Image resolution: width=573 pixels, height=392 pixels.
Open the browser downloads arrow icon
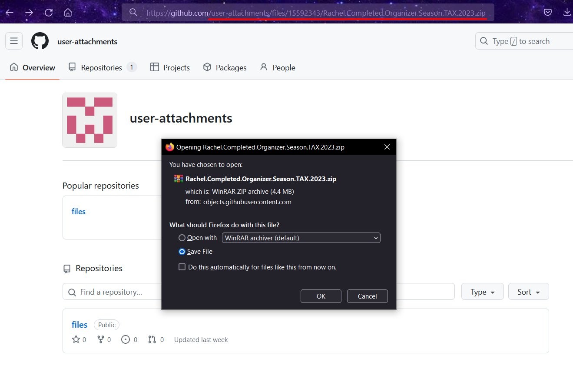click(x=567, y=13)
